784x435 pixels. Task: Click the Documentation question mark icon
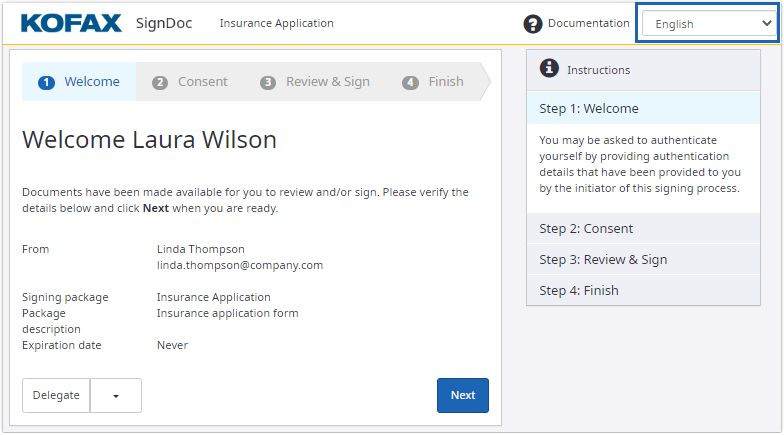point(533,24)
